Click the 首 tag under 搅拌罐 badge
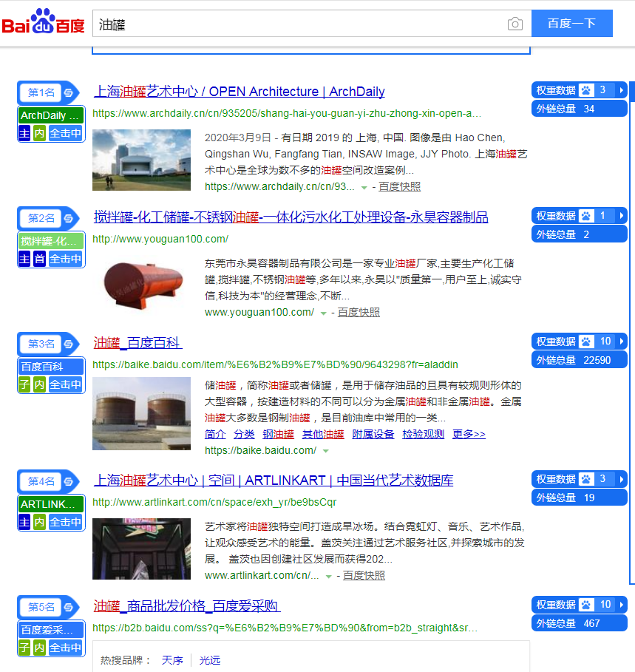Viewport: 635px width, 672px height. point(39,259)
